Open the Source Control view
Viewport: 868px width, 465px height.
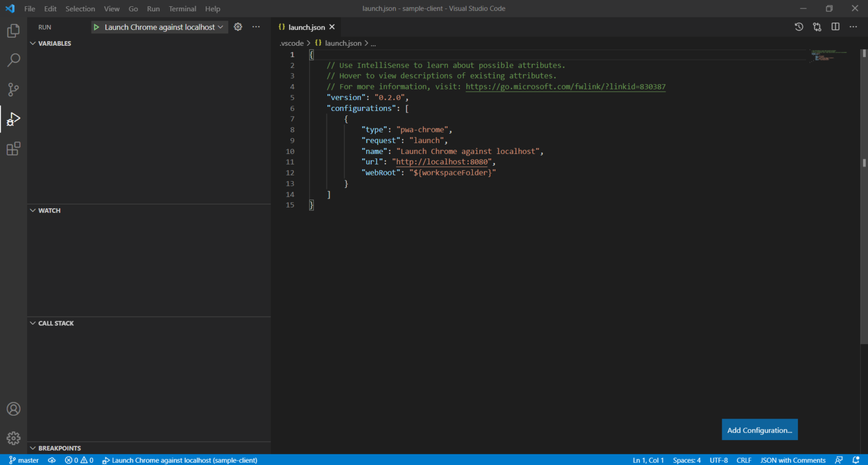(x=13, y=89)
